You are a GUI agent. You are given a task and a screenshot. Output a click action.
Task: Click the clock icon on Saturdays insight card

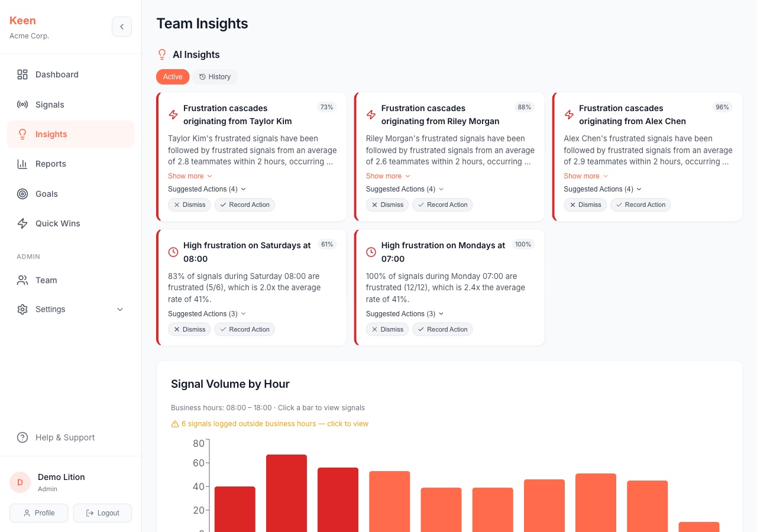click(x=173, y=252)
